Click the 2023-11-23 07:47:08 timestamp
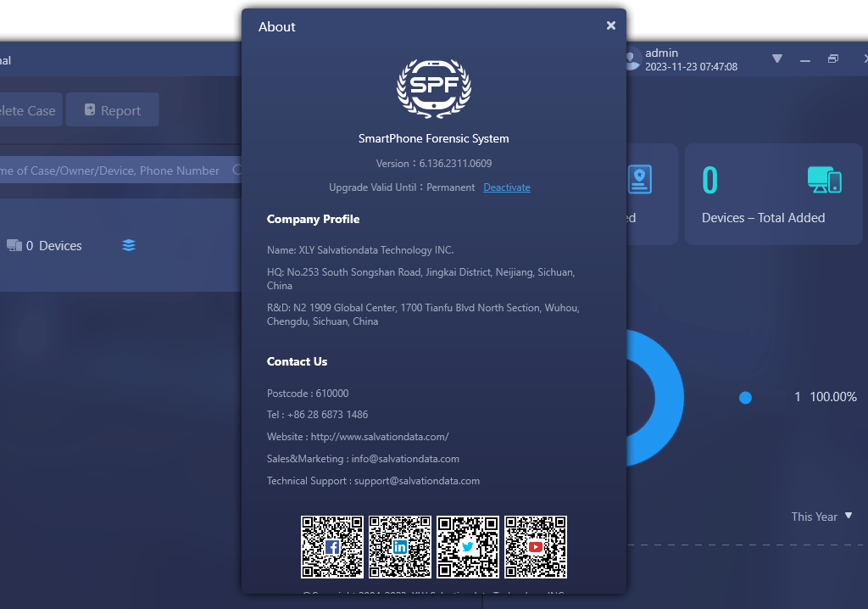The height and width of the screenshot is (609, 868). [x=691, y=66]
